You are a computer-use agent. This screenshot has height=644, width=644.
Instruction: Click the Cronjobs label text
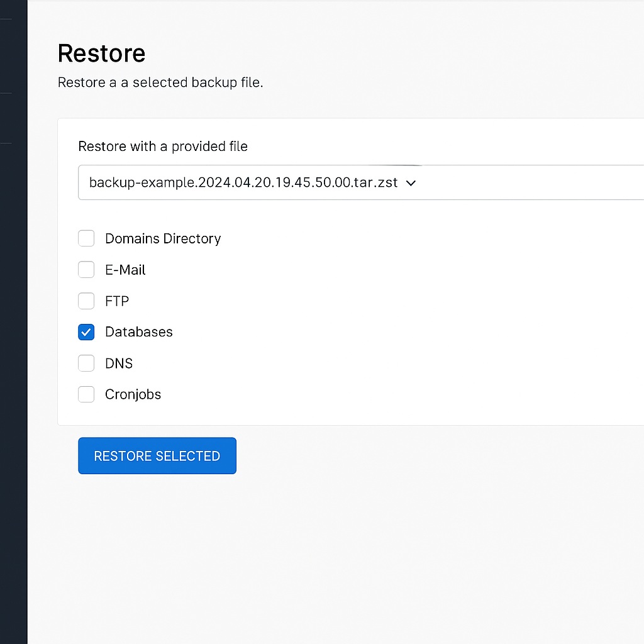tap(133, 394)
